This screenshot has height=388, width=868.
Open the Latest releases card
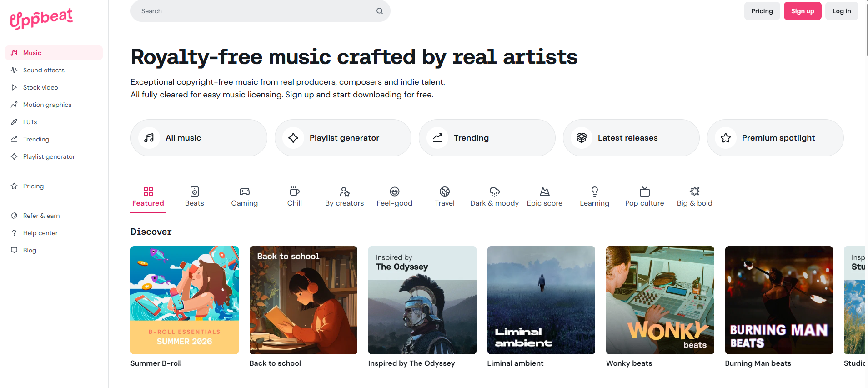click(x=631, y=138)
